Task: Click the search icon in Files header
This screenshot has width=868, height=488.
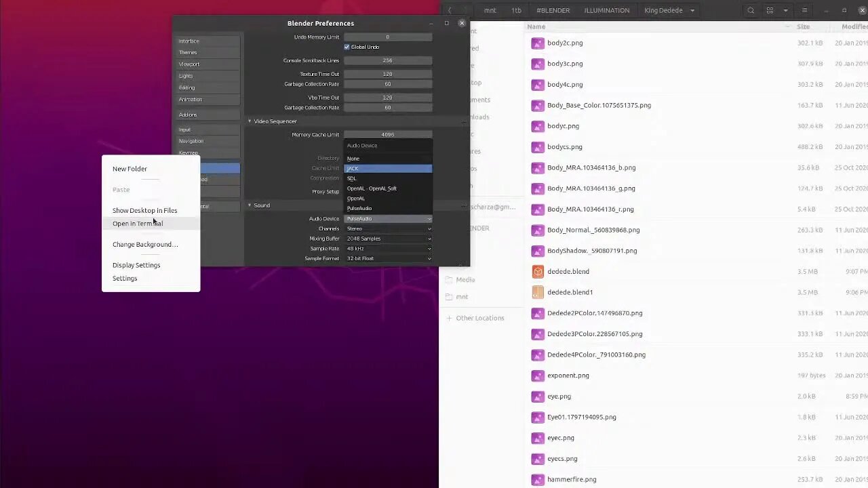Action: [751, 10]
